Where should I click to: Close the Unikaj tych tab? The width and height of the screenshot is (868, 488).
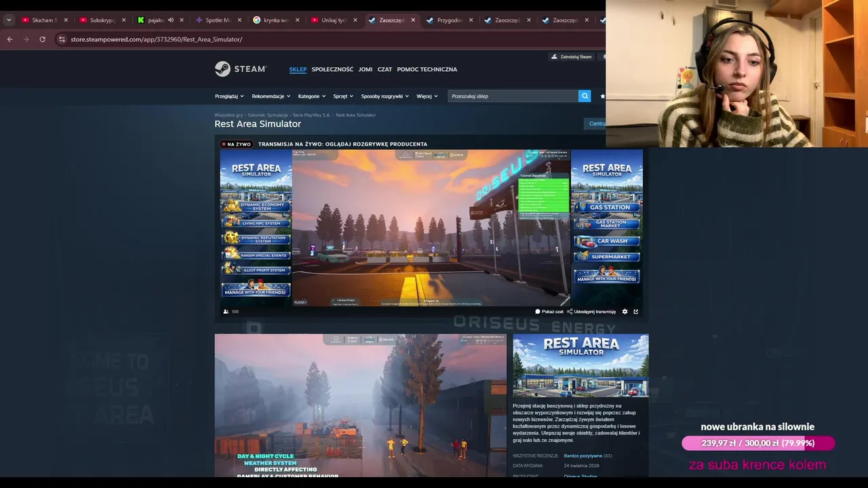(x=355, y=20)
